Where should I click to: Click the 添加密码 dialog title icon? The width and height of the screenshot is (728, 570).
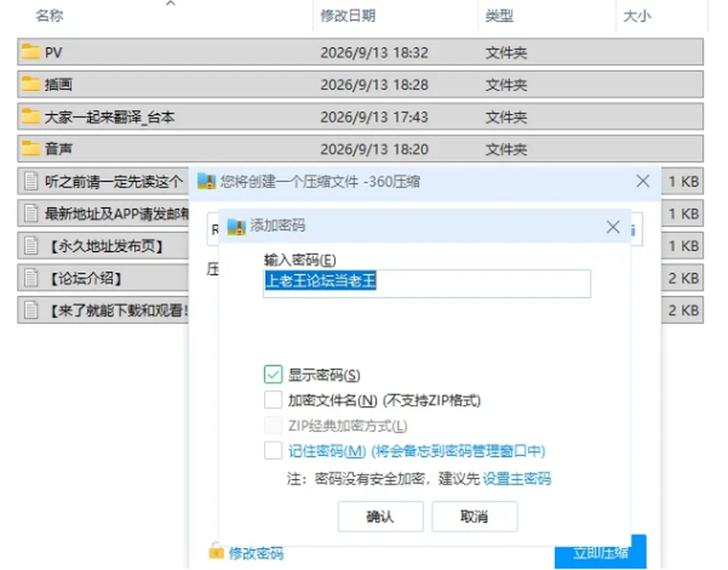[x=237, y=226]
